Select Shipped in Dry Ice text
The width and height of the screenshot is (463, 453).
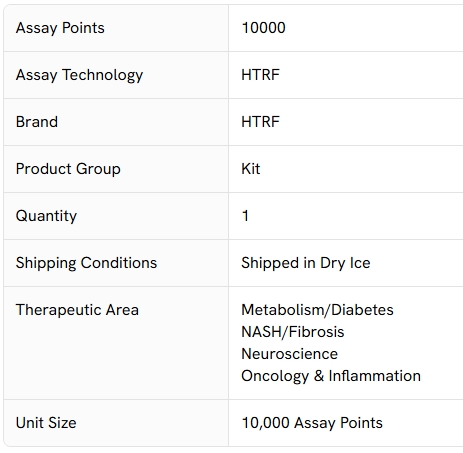click(x=306, y=263)
